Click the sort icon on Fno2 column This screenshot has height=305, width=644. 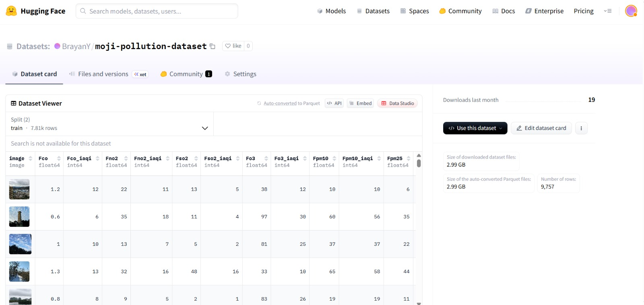click(126, 159)
